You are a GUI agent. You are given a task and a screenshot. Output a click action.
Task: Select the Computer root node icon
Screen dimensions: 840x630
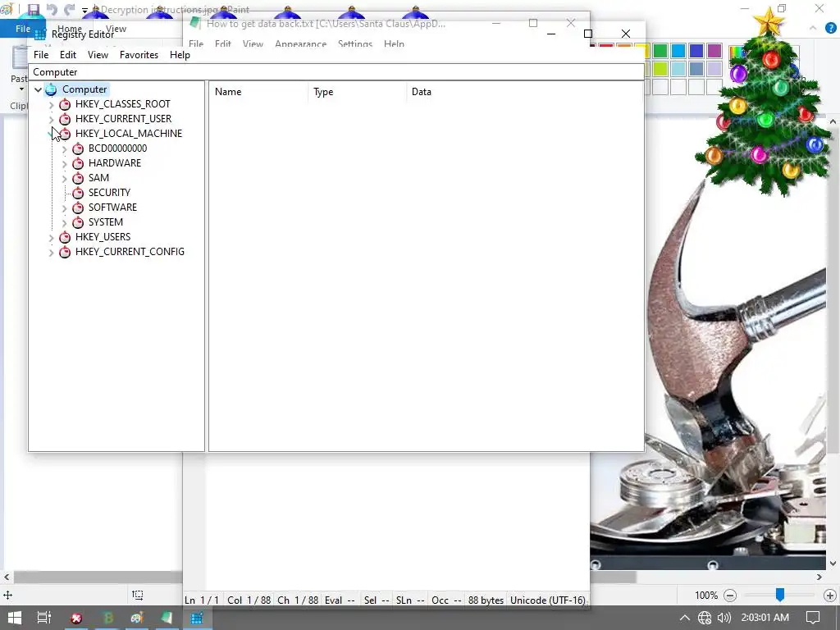(51, 89)
